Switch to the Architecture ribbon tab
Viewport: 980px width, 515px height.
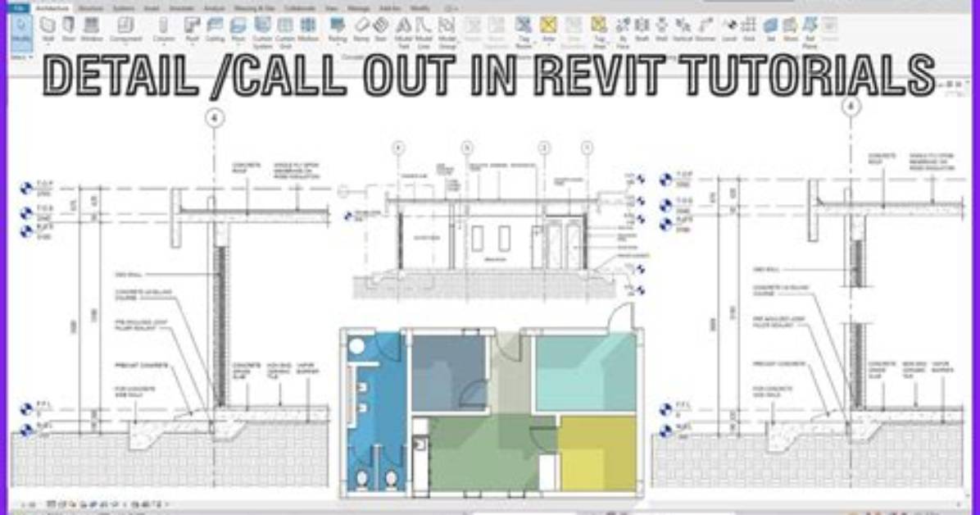click(x=52, y=8)
